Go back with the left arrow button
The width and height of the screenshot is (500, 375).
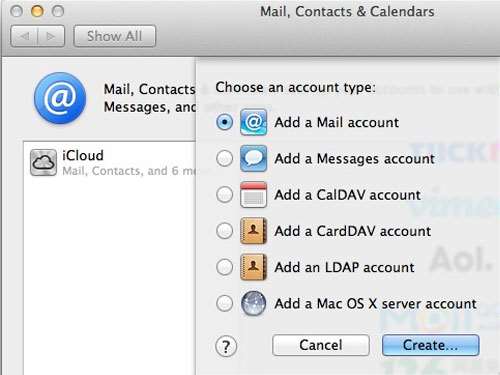point(24,36)
